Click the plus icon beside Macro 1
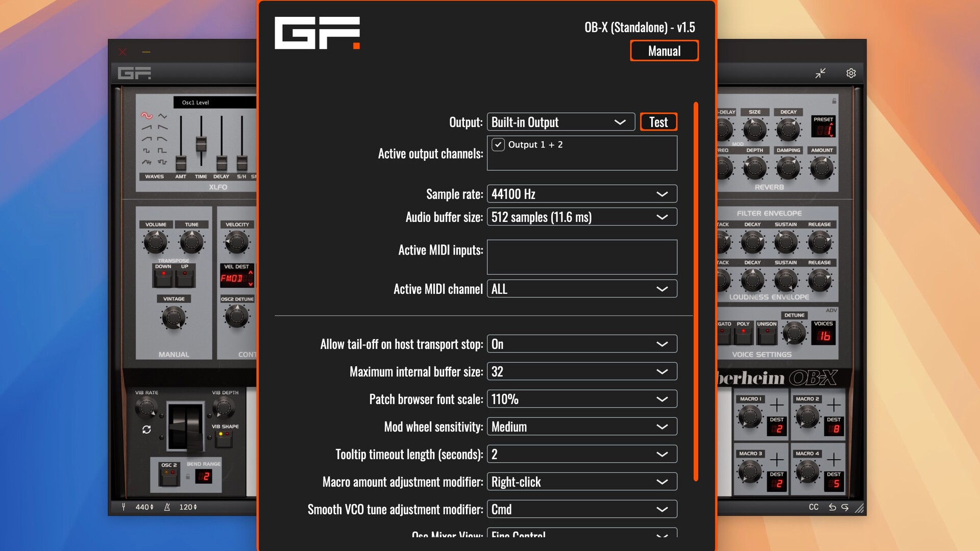 pyautogui.click(x=777, y=405)
